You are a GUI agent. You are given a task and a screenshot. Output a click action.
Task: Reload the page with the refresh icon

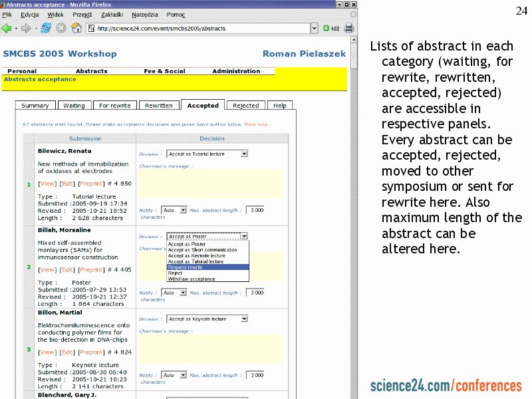coord(46,28)
